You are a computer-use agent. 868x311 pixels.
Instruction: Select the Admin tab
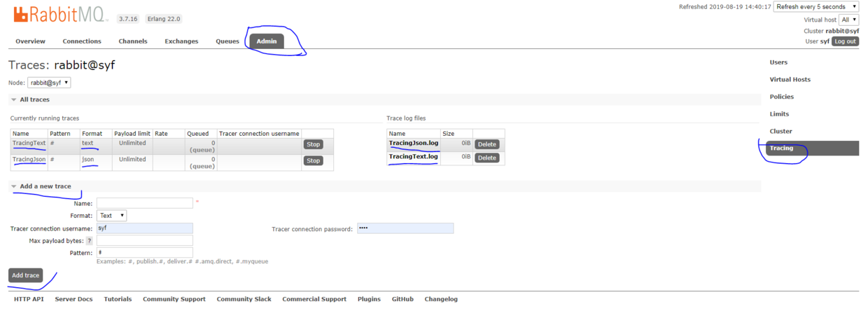point(267,41)
